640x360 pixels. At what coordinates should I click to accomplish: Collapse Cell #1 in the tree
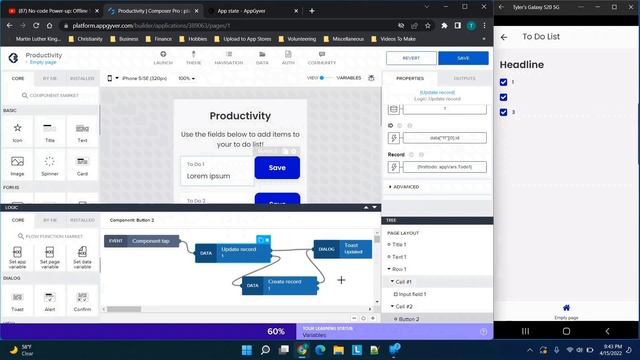pos(392,281)
